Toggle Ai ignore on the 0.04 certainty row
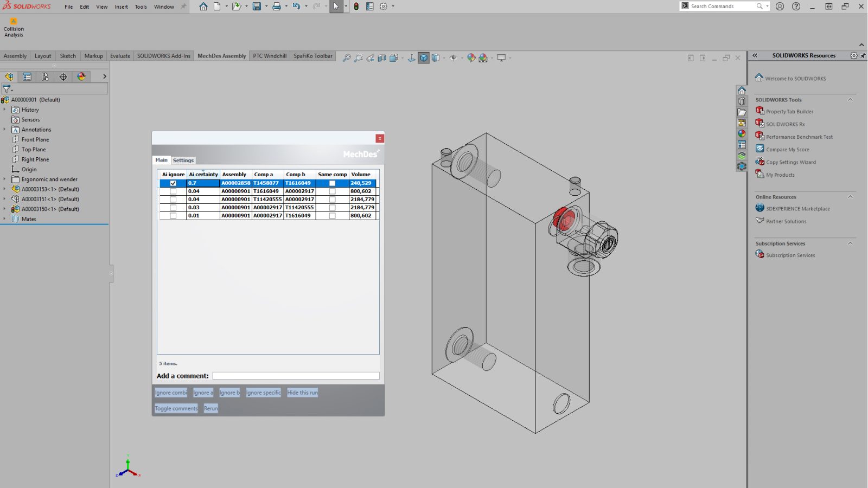This screenshot has width=868, height=488. coord(173,191)
